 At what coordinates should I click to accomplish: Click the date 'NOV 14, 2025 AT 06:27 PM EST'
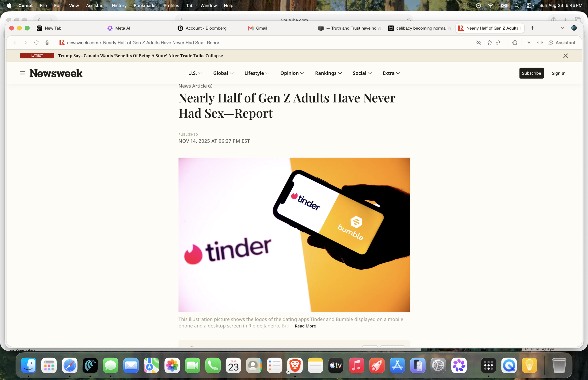pyautogui.click(x=214, y=141)
